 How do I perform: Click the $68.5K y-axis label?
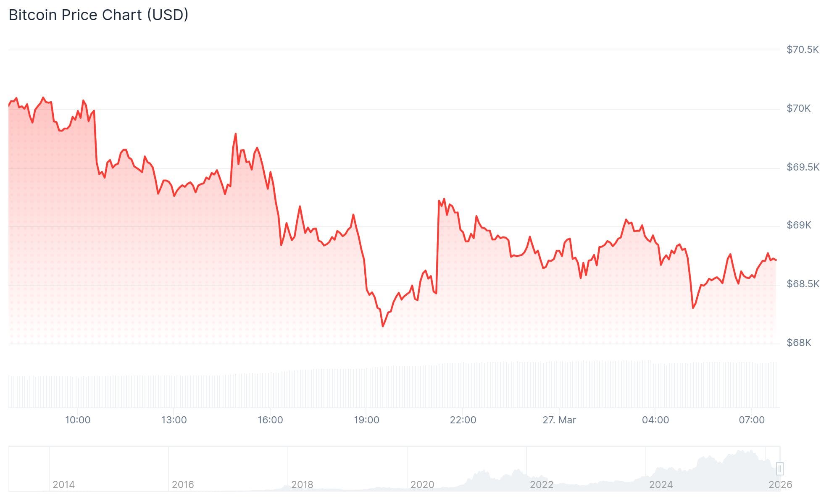[803, 284]
